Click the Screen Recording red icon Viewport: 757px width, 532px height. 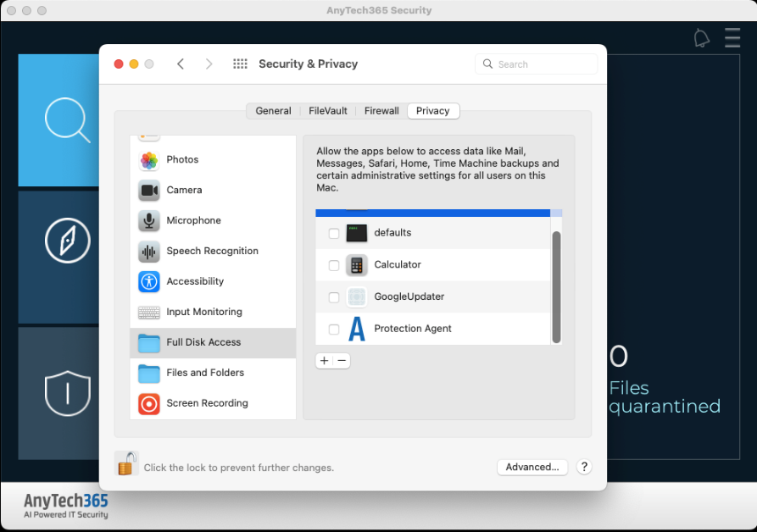[148, 403]
